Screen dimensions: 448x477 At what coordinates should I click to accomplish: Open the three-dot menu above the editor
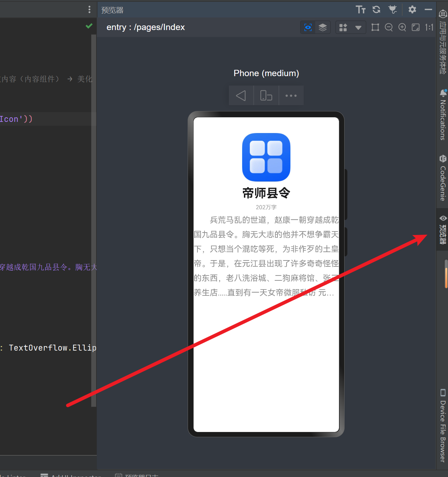point(89,9)
